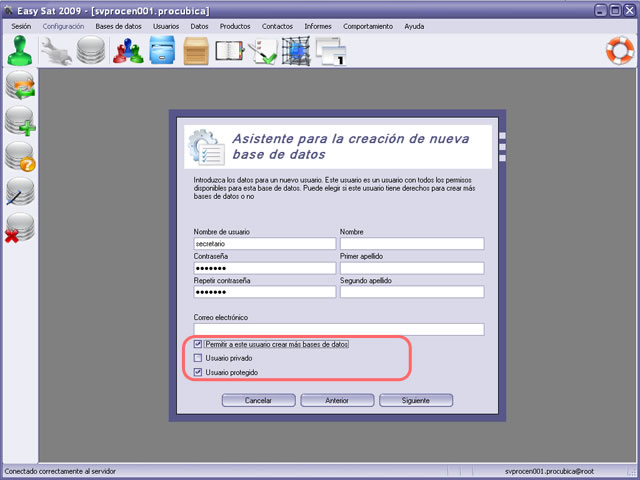
Task: Click the Segundo apellido field
Action: 412,292
